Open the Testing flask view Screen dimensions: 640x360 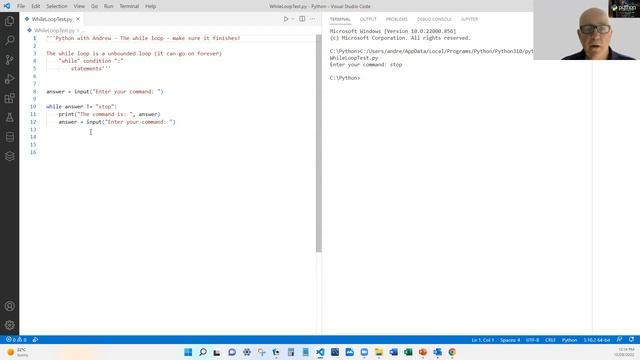coord(9,118)
